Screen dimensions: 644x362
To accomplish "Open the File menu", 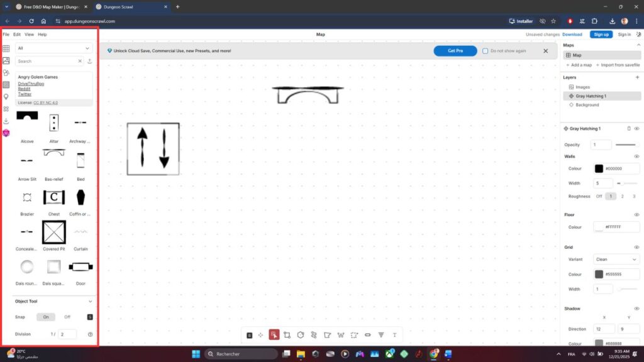I will (6, 34).
